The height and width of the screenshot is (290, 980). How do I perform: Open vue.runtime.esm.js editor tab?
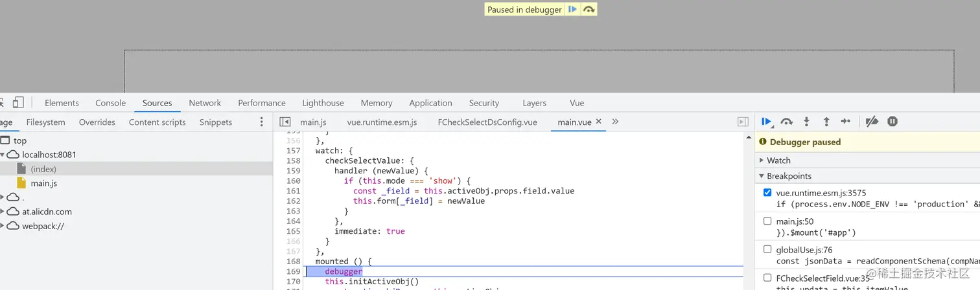[382, 122]
